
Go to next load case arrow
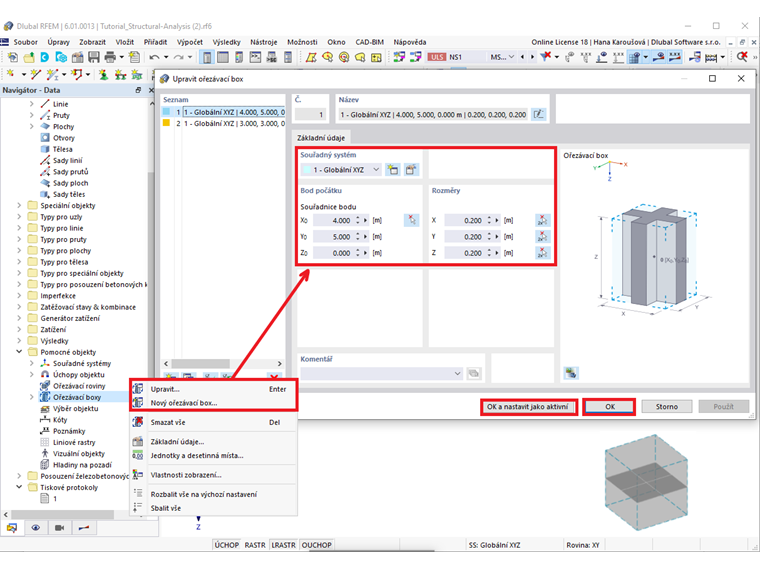coord(532,57)
